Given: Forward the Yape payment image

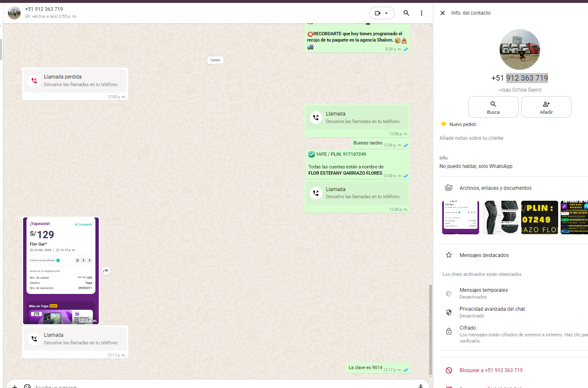Looking at the screenshot, I should click(106, 271).
